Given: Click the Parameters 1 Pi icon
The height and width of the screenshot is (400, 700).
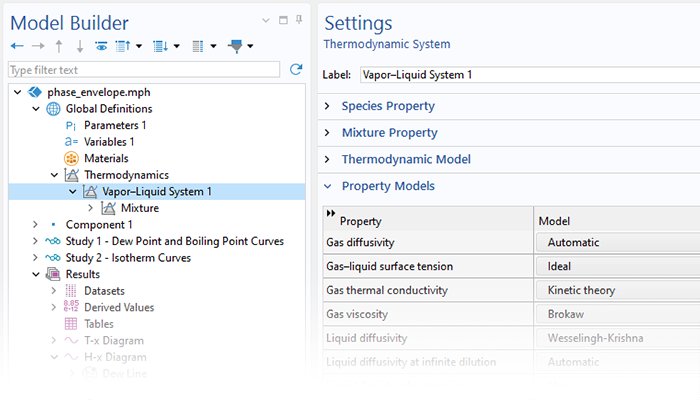Looking at the screenshot, I should 71,125.
